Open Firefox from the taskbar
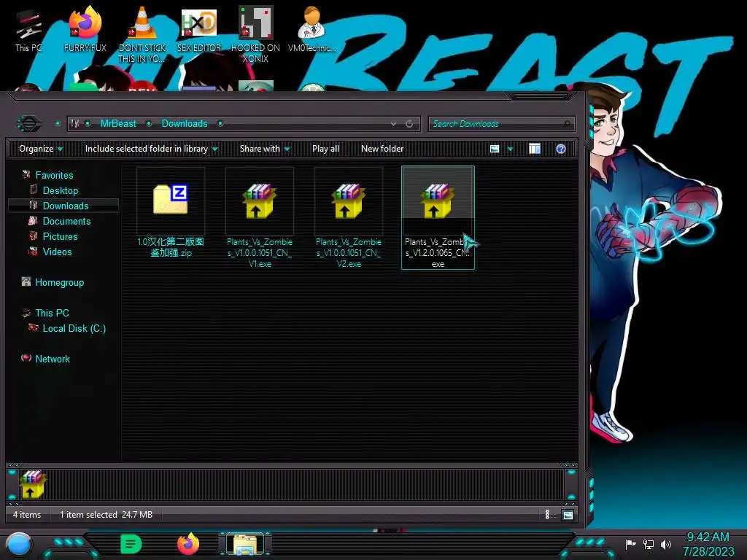The width and height of the screenshot is (747, 560). 188,544
